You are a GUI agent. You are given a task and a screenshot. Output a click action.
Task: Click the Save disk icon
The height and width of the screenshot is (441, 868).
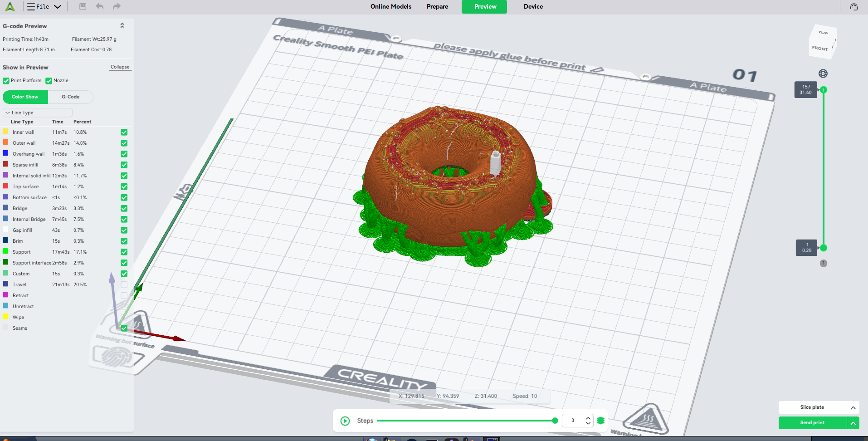(83, 6)
